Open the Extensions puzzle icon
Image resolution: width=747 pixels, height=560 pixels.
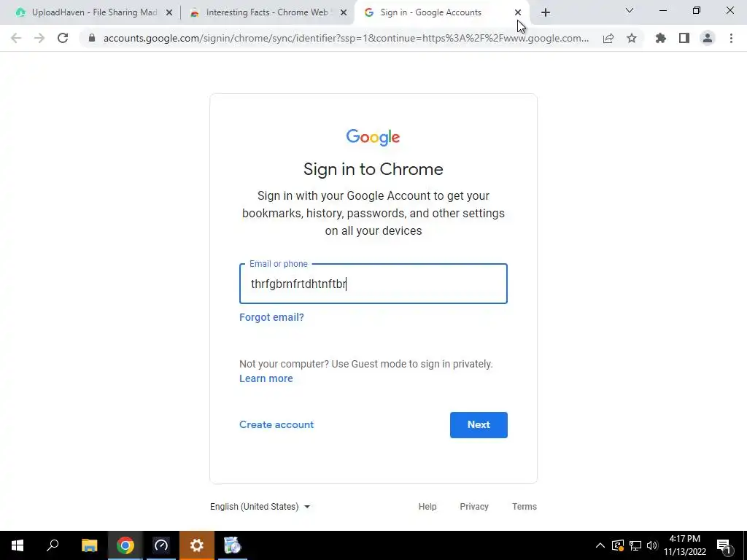pyautogui.click(x=661, y=38)
